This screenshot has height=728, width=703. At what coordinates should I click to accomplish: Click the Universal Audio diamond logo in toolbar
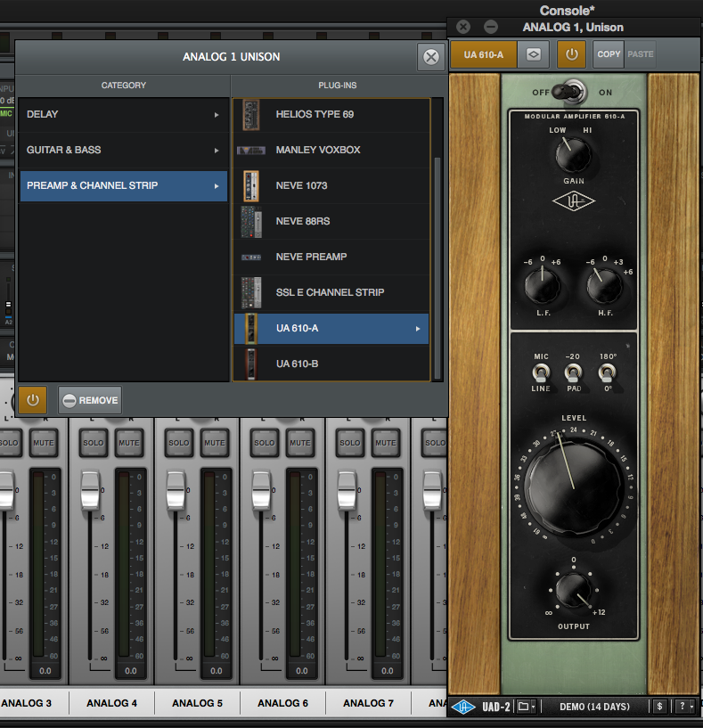click(x=463, y=707)
